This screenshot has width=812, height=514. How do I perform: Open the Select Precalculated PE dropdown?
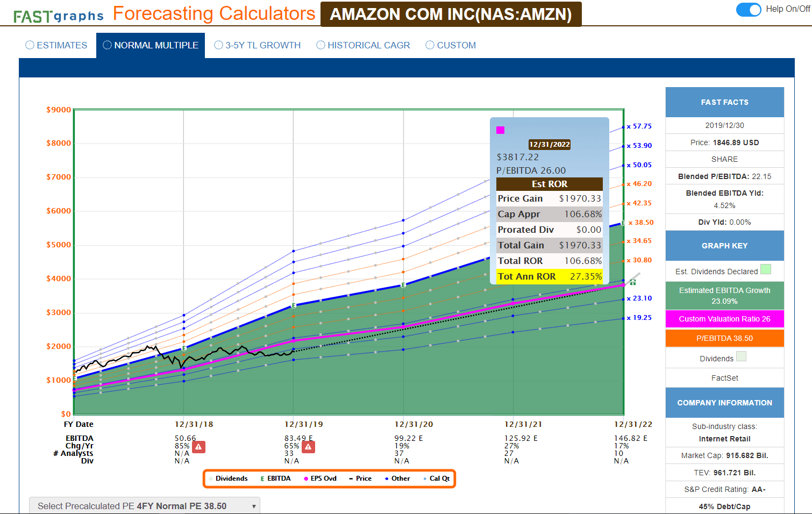(145, 506)
